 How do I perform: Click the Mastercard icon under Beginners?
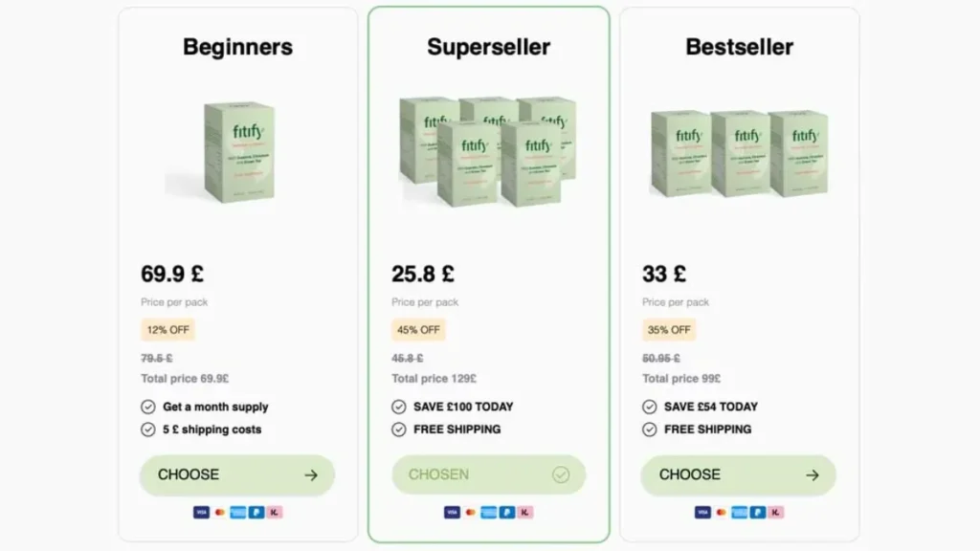218,512
